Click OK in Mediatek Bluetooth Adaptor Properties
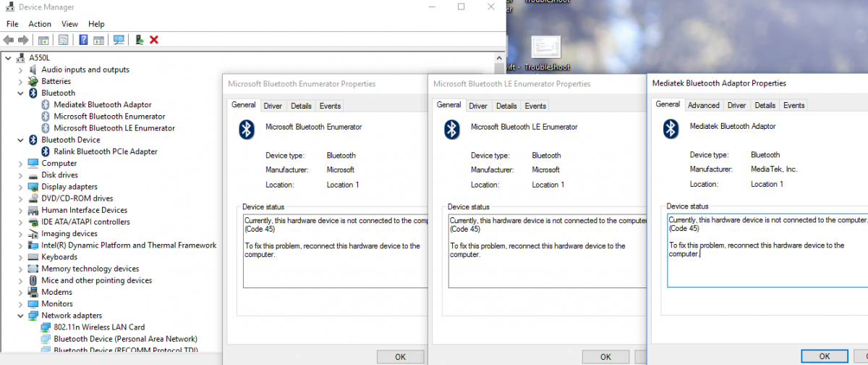 point(825,356)
